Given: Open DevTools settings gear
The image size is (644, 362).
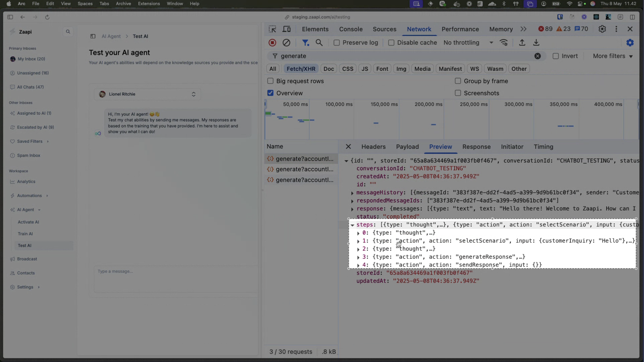Looking at the screenshot, I should point(602,29).
